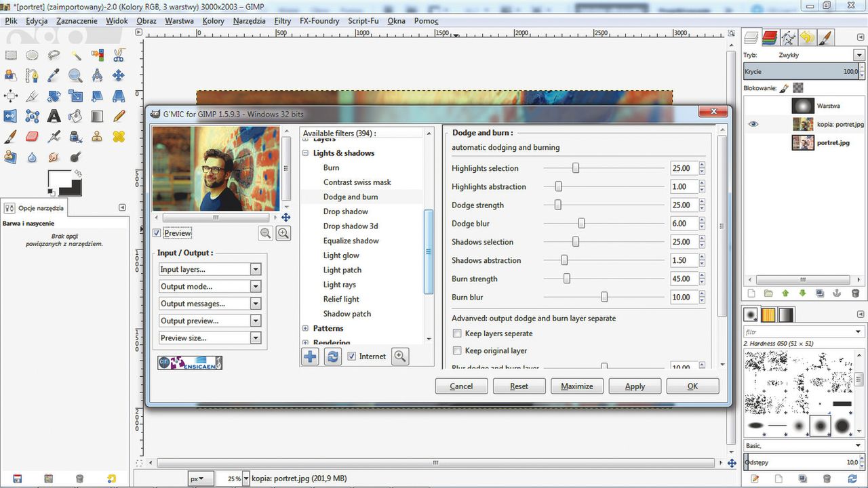
Task: Click the refresh filters button in G'MIC
Action: [332, 357]
